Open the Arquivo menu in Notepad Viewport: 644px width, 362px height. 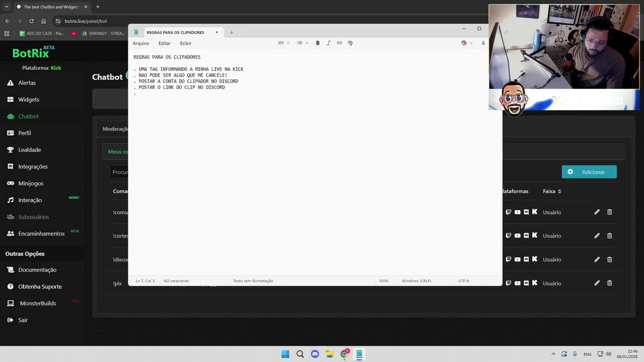coord(141,43)
